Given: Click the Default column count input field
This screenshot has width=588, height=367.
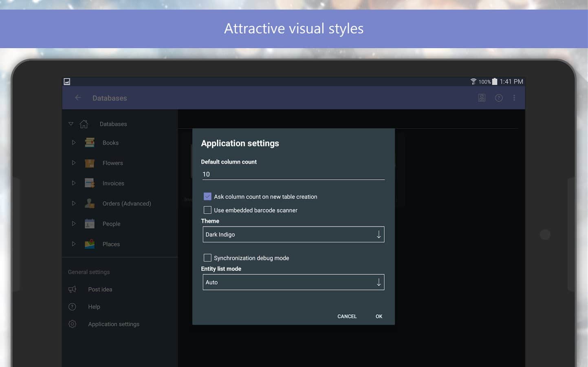Looking at the screenshot, I should (x=293, y=174).
